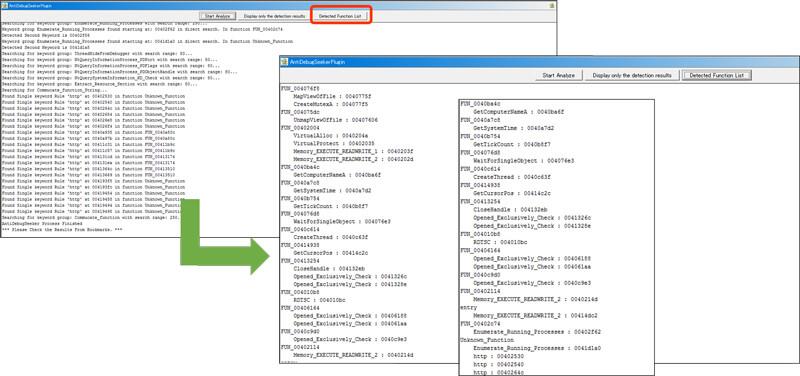Click Start Analyze in the back window
Viewport: 800px width, 376px height.
(217, 16)
